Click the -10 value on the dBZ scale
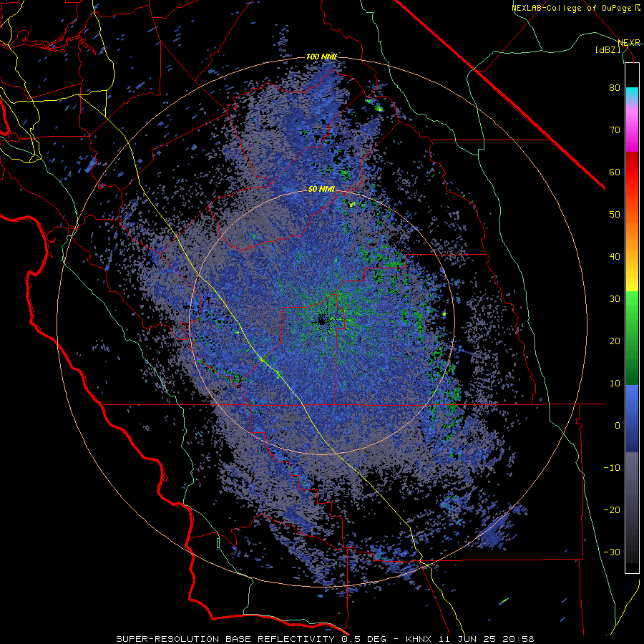Image resolution: width=644 pixels, height=644 pixels. click(612, 467)
